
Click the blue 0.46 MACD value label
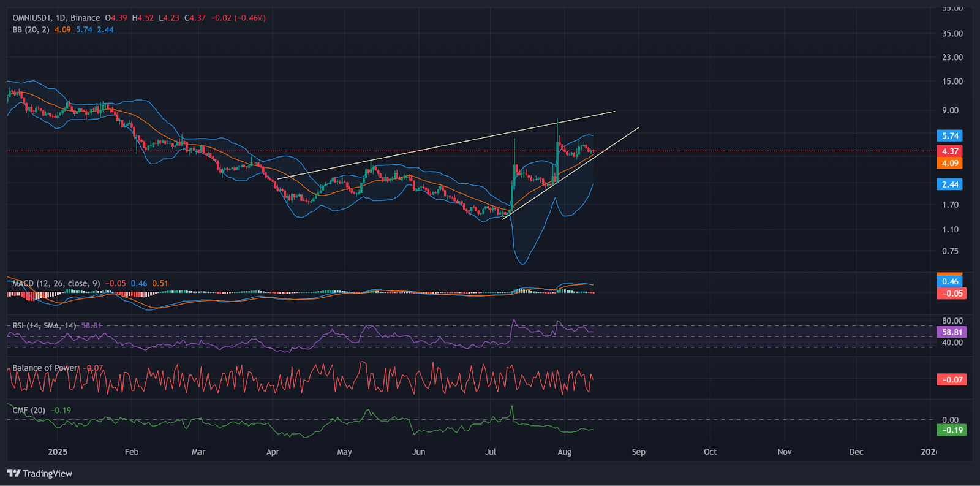[x=949, y=281]
